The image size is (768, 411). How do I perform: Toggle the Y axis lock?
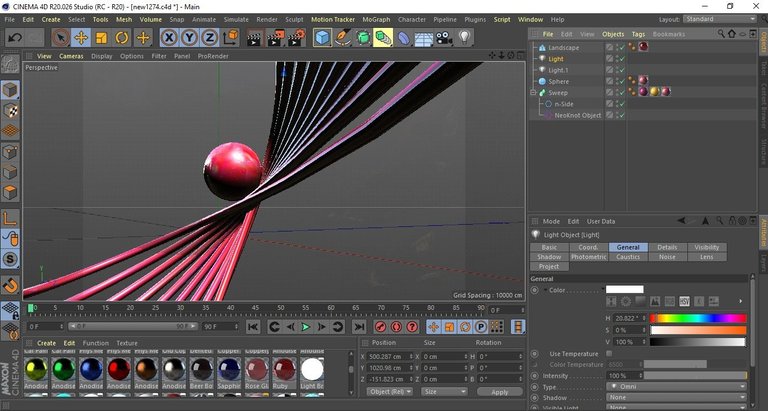click(190, 38)
